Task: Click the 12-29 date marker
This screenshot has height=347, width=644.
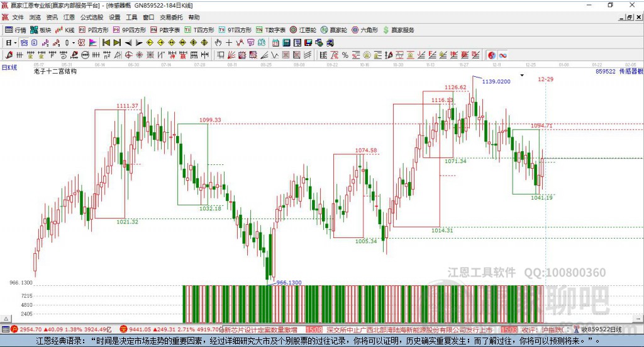Action: 545,79
